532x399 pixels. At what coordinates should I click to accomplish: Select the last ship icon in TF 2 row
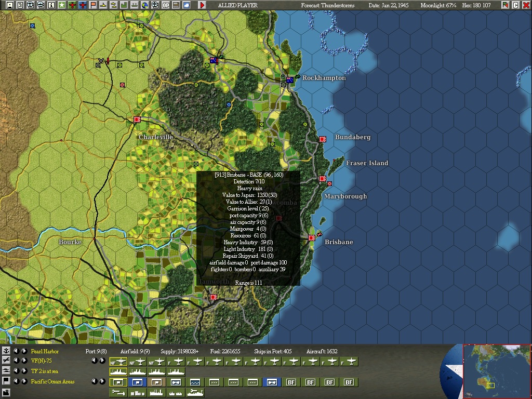click(176, 372)
